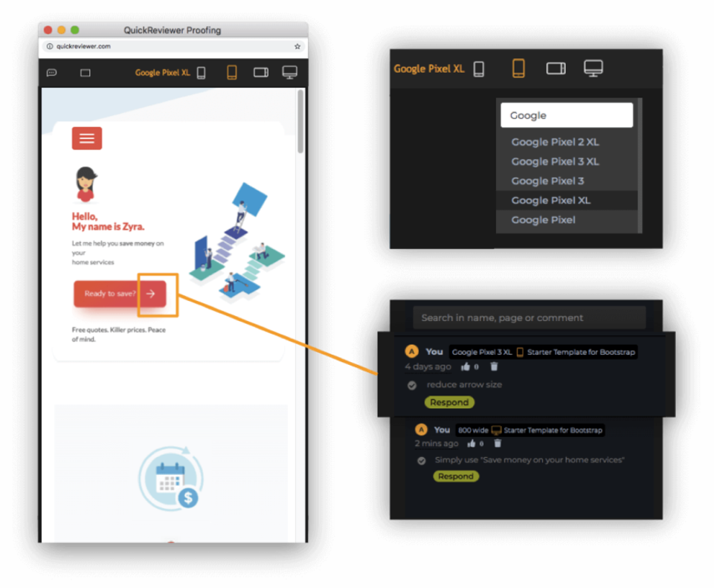Select the last "Google Pixel" dropdown option
The image size is (714, 588).
pyautogui.click(x=543, y=220)
